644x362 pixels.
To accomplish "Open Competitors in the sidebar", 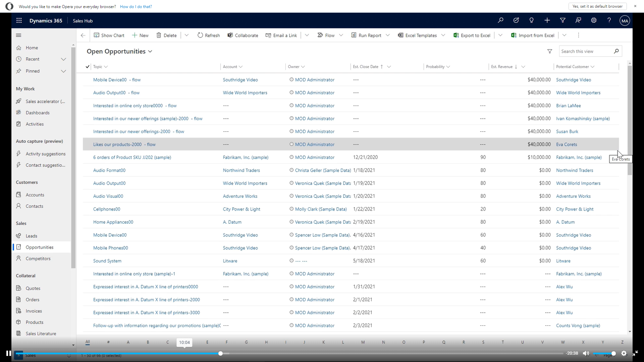I will tap(38, 258).
